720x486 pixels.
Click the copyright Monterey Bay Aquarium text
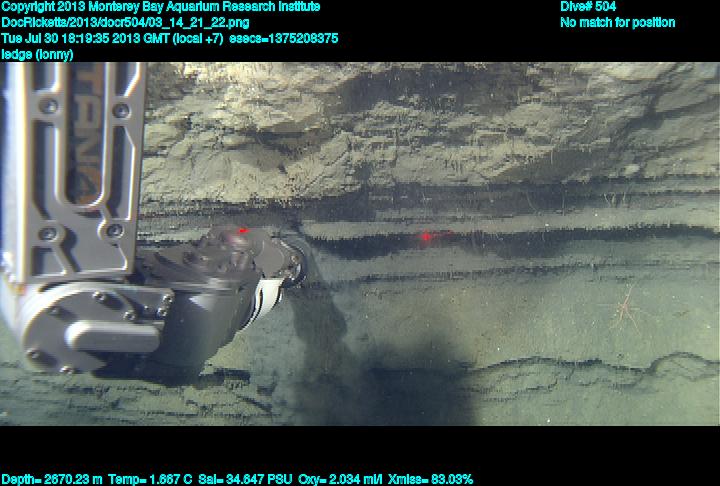coord(160,7)
